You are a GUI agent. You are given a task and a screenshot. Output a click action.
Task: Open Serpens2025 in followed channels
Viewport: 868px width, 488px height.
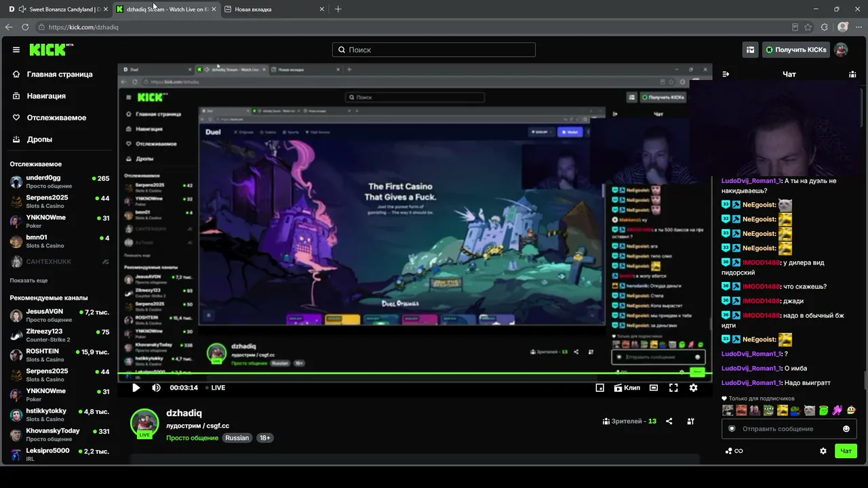pos(60,201)
